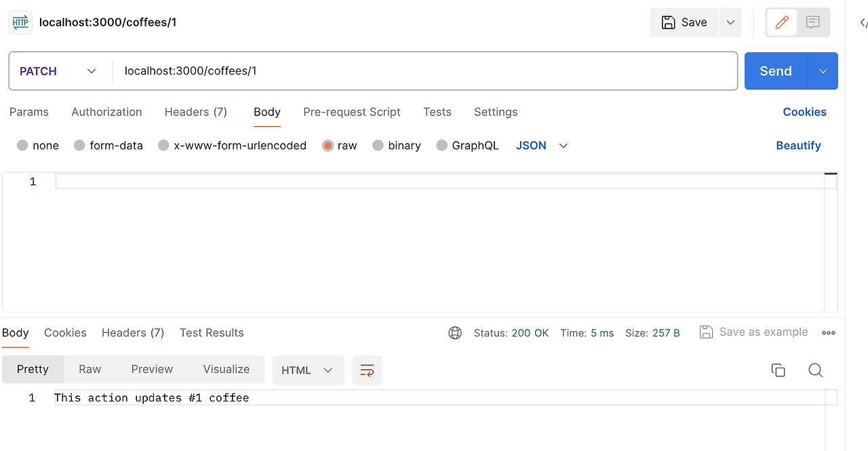868x451 pixels.
Task: Open the response Body tab
Action: (15, 333)
